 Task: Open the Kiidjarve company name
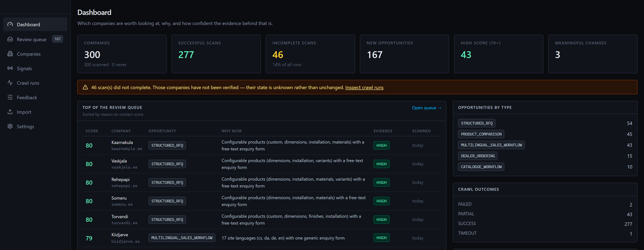120,235
